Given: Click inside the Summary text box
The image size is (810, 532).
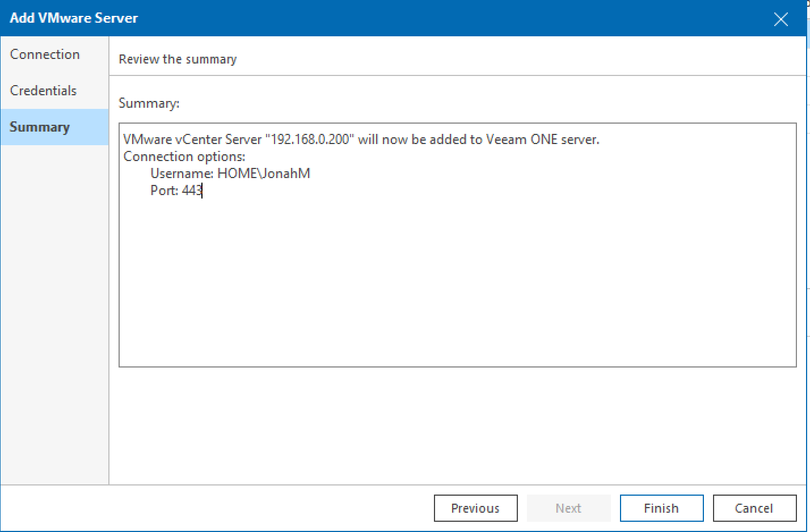Looking at the screenshot, I should pyautogui.click(x=397, y=255).
